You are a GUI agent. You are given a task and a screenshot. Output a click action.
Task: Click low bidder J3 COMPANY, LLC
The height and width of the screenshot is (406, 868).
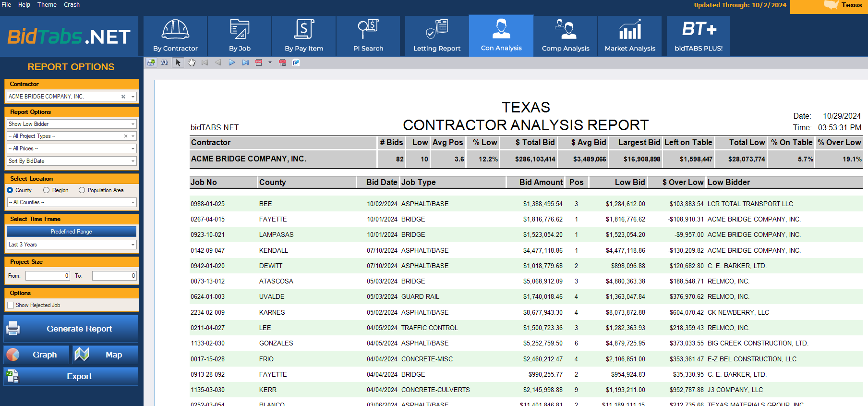pos(735,390)
